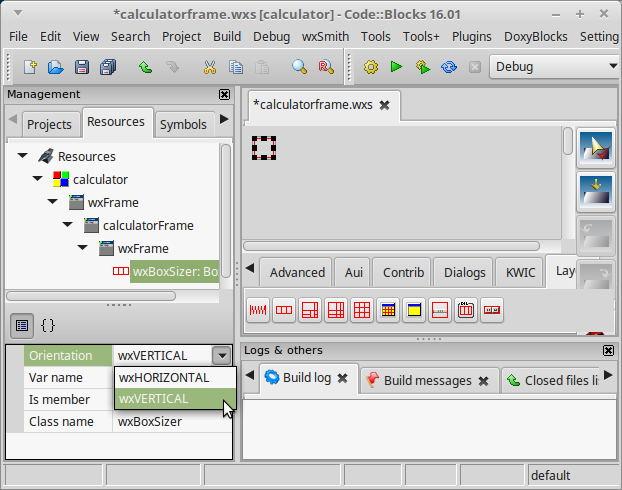This screenshot has width=622, height=490.
Task: Open the DoxyBlocks menu
Action: pos(536,37)
